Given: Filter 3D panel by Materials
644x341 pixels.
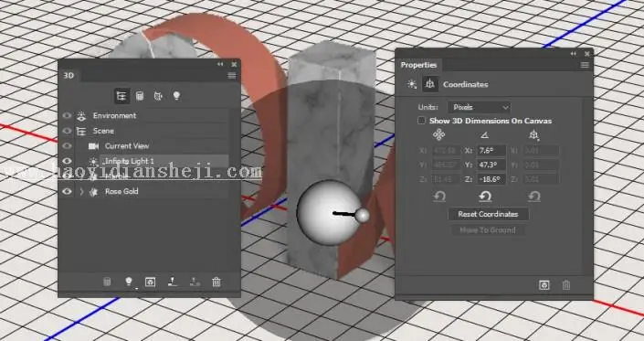Looking at the screenshot, I should point(158,96).
